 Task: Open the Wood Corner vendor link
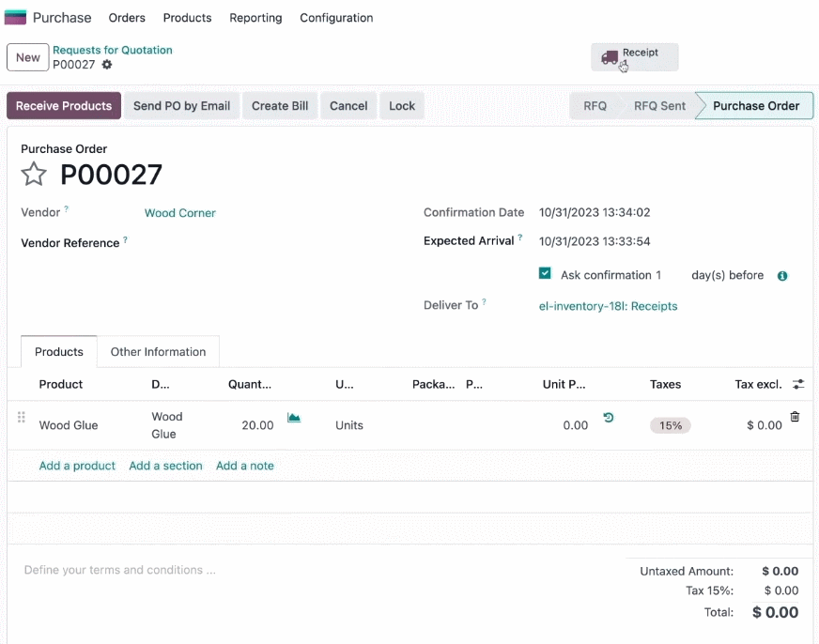click(179, 213)
